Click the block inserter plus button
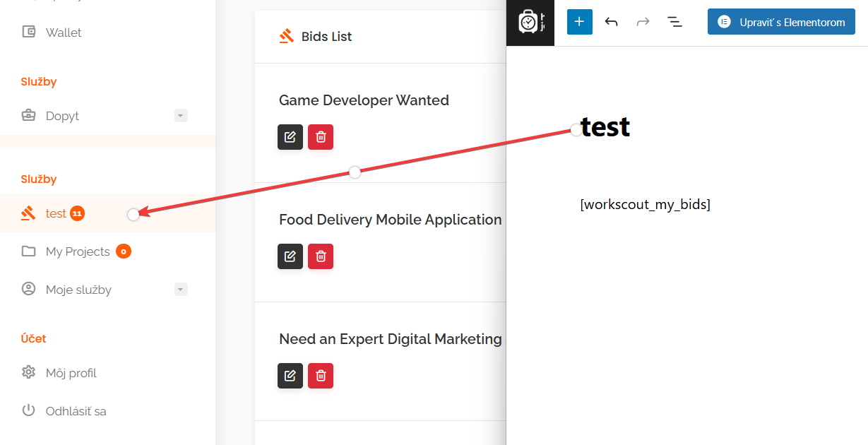 579,22
